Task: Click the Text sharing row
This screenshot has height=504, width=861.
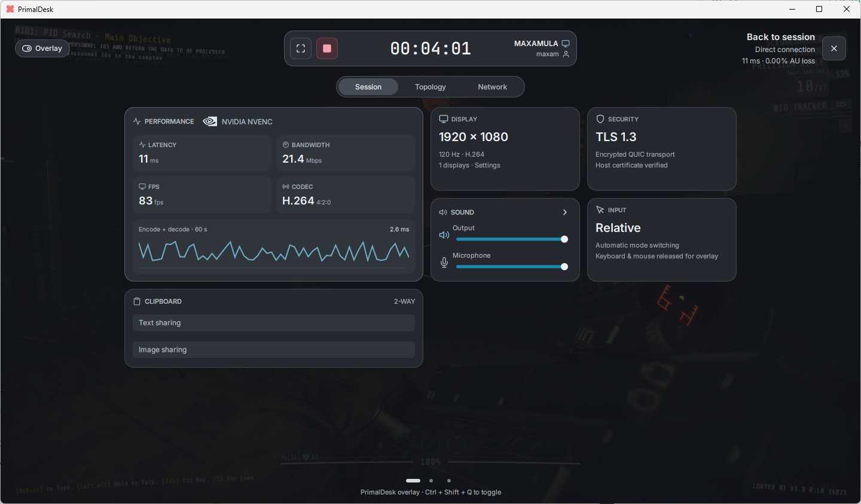Action: pyautogui.click(x=274, y=323)
